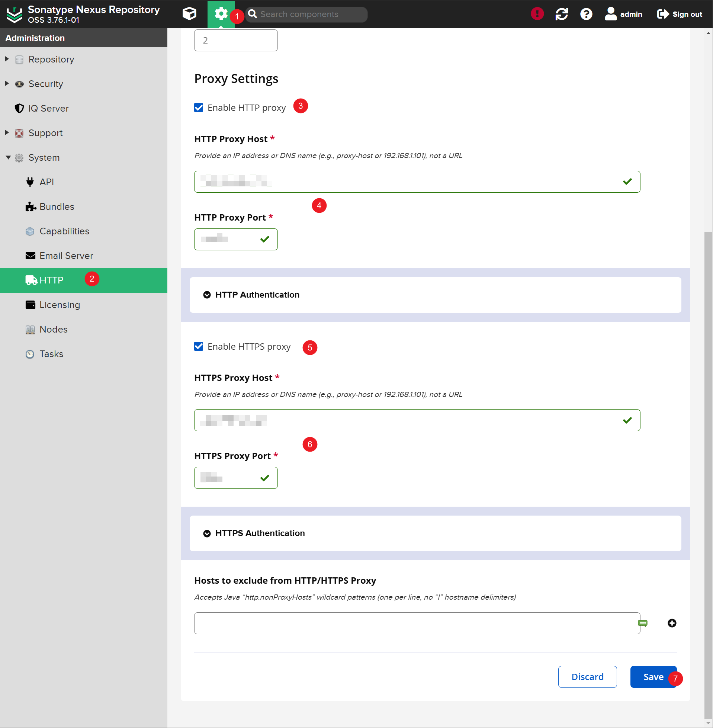The width and height of the screenshot is (713, 728).
Task: Click the plus icon to add excluded host
Action: click(671, 623)
